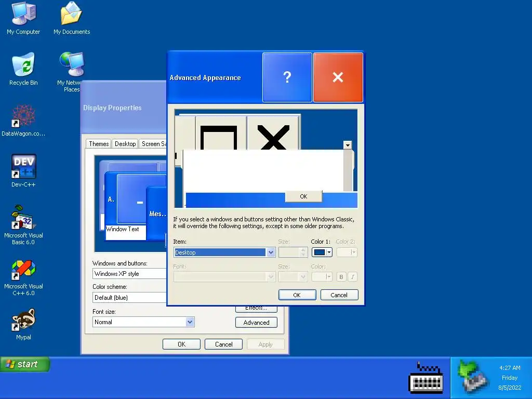The height and width of the screenshot is (399, 532).
Task: Select the My Documents desktop icon
Action: click(x=72, y=18)
